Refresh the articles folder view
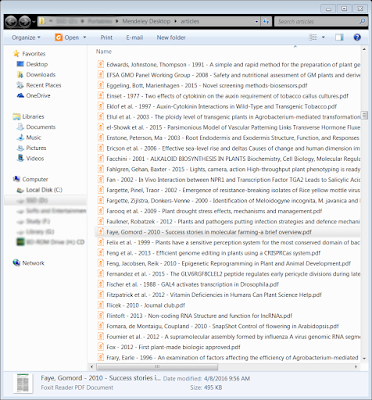Image resolution: width=372 pixels, height=400 pixels. pos(266,22)
